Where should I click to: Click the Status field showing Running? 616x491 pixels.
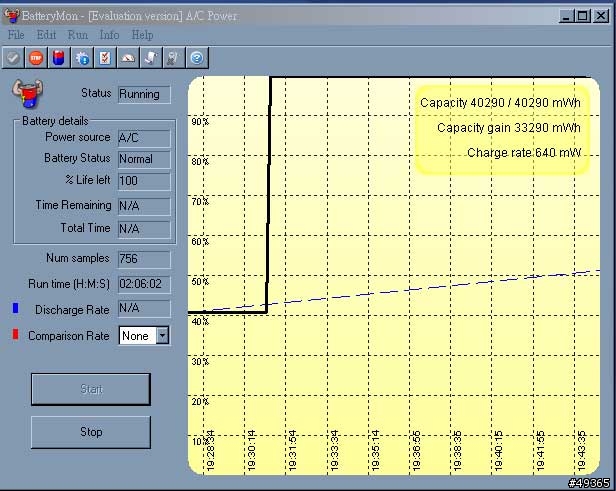144,95
